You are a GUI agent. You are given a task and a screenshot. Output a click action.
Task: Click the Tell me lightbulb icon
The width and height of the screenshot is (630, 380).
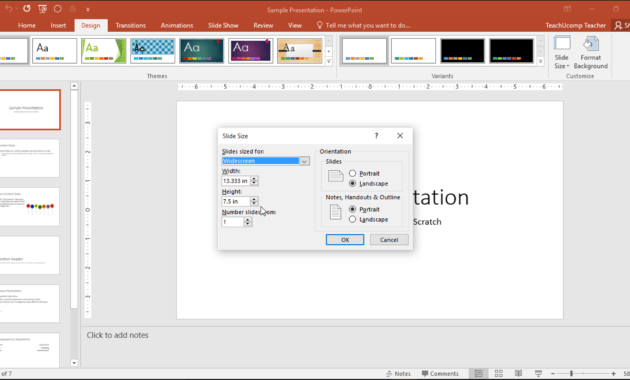319,25
